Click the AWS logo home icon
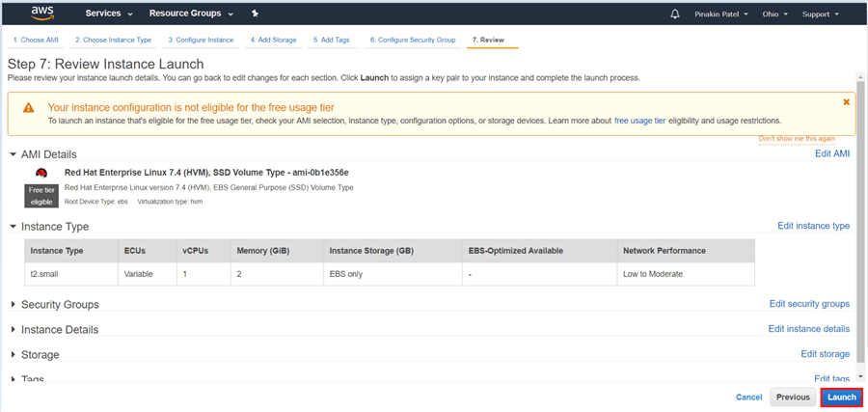Screen dimensions: 868x412 click(x=41, y=14)
